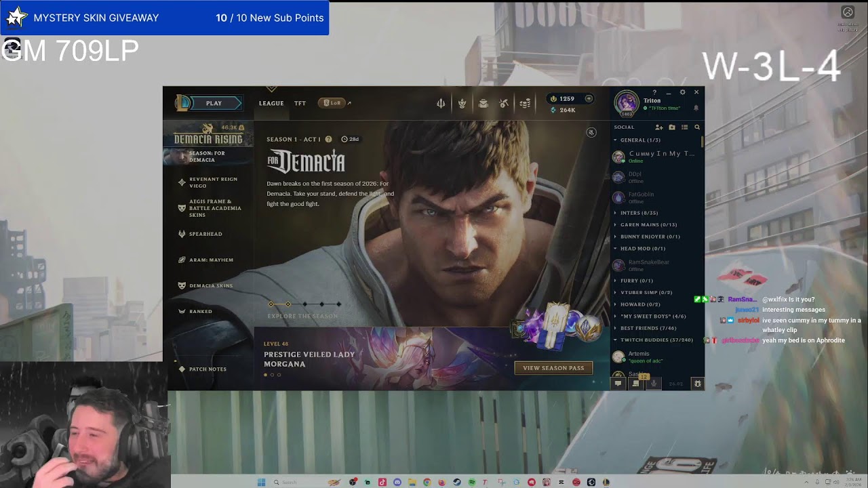
Task: Click the new folder icon in Social
Action: [x=672, y=127]
